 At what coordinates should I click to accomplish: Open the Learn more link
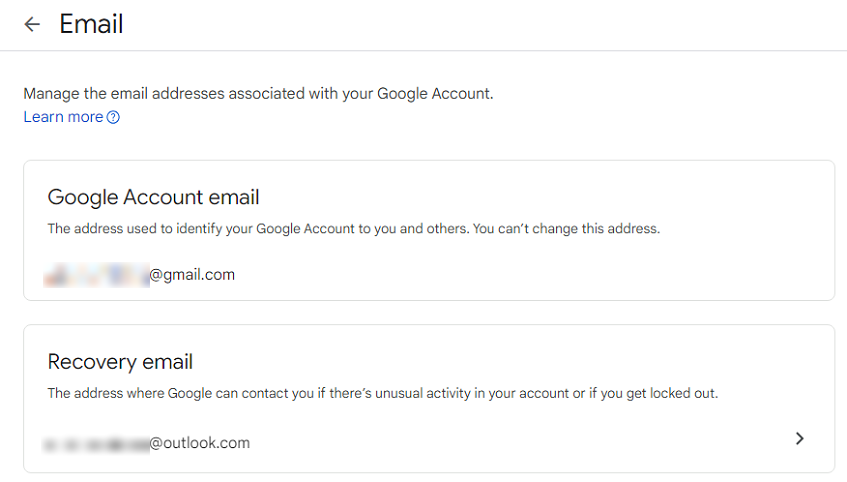click(x=63, y=117)
